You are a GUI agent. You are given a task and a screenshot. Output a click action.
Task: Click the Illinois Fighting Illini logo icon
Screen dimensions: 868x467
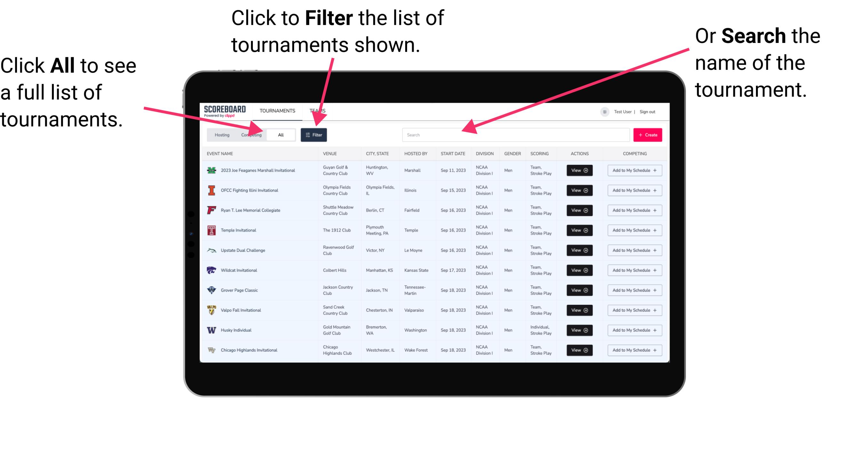tap(212, 190)
